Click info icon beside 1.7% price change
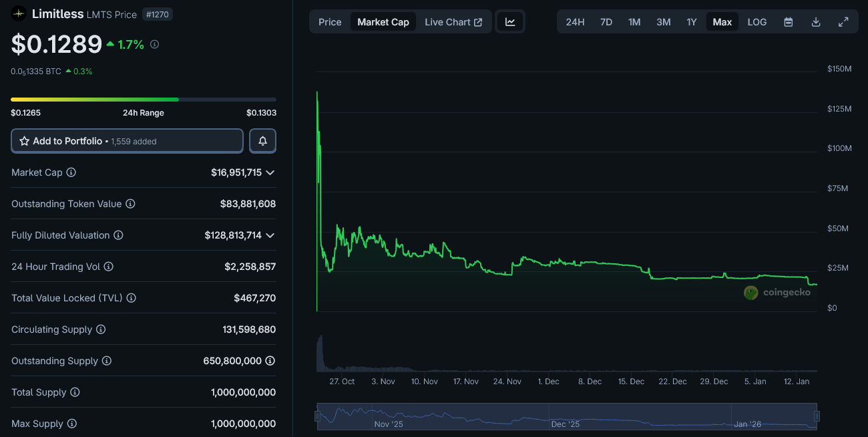Viewport: 868px width, 437px height. click(x=155, y=44)
